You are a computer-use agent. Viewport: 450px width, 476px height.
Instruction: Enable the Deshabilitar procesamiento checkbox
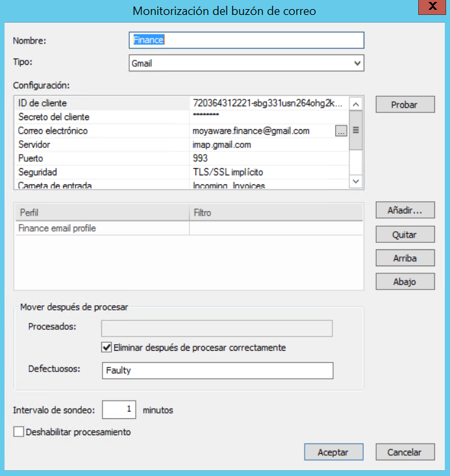pos(19,432)
